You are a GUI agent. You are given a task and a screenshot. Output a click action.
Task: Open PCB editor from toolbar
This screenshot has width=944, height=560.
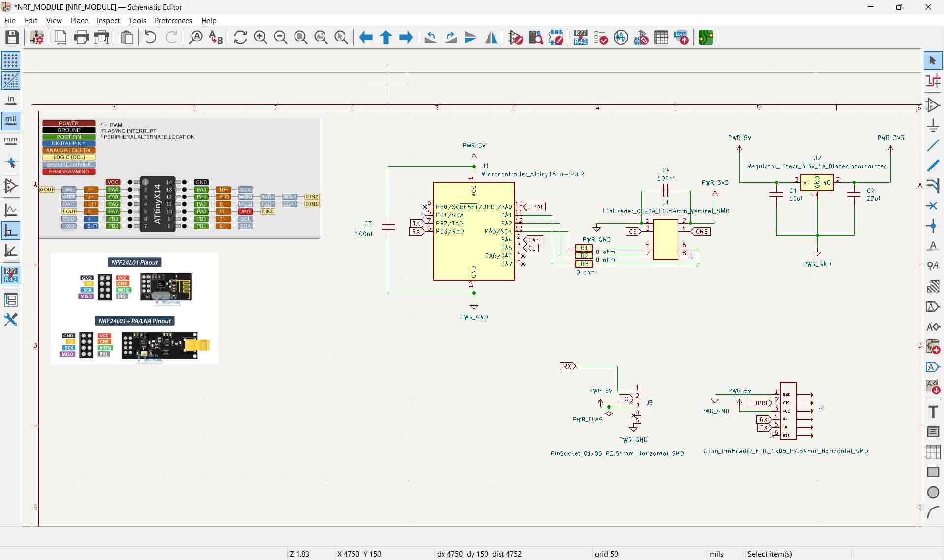[x=706, y=38]
